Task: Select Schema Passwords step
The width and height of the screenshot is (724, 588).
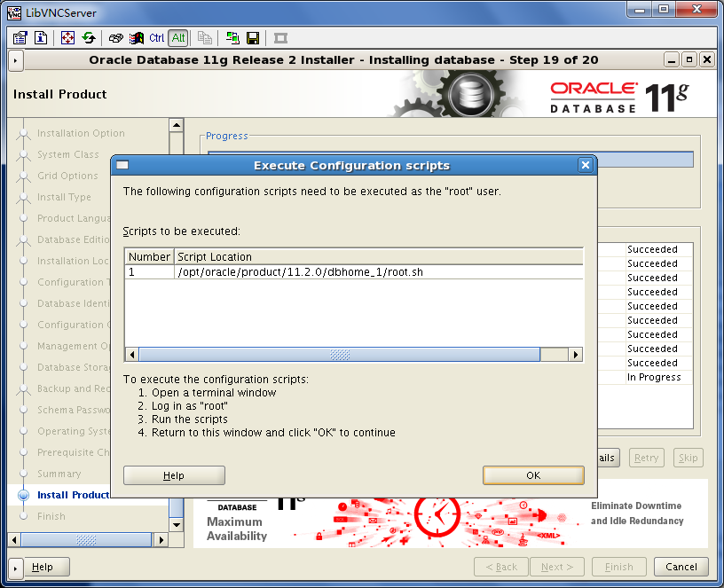Action: (x=74, y=410)
